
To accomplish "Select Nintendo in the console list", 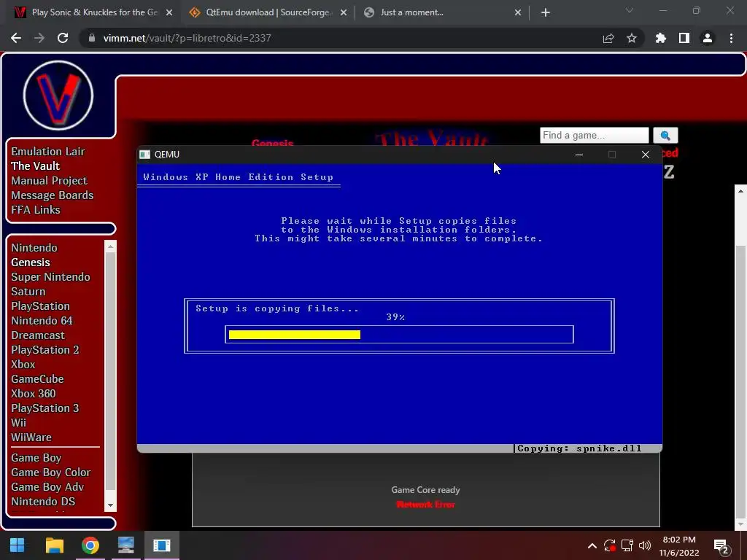I will pyautogui.click(x=34, y=248).
